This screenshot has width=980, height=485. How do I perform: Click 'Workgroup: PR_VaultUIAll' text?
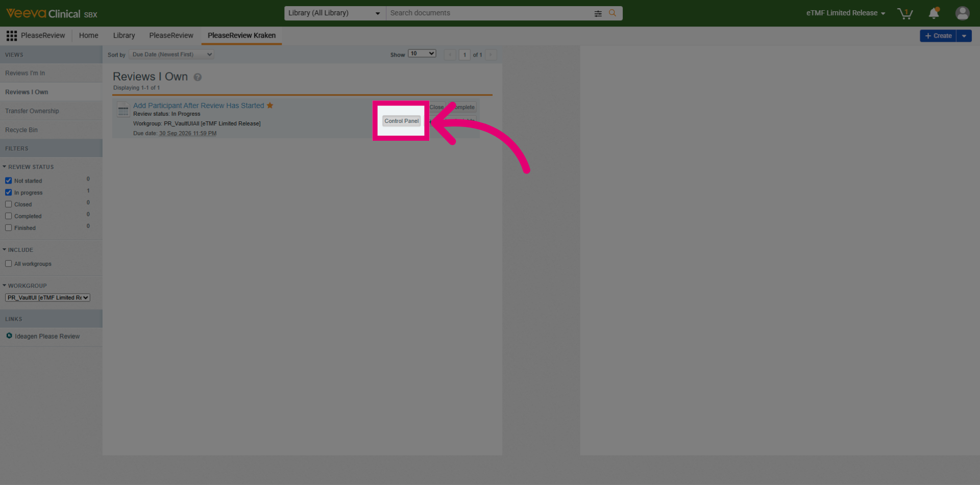(197, 123)
